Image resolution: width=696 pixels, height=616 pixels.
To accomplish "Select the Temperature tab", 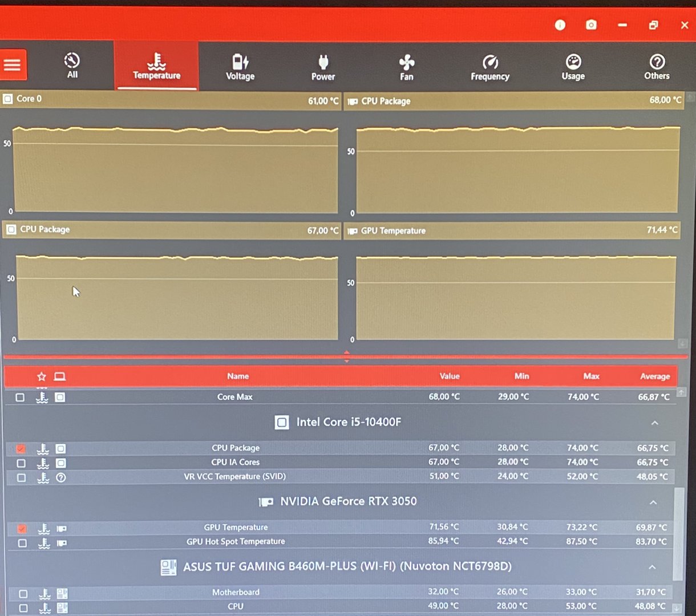I will (156, 66).
